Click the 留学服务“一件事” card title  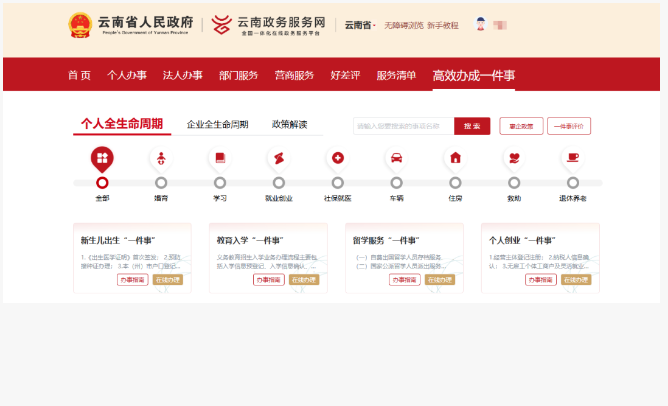(x=386, y=241)
